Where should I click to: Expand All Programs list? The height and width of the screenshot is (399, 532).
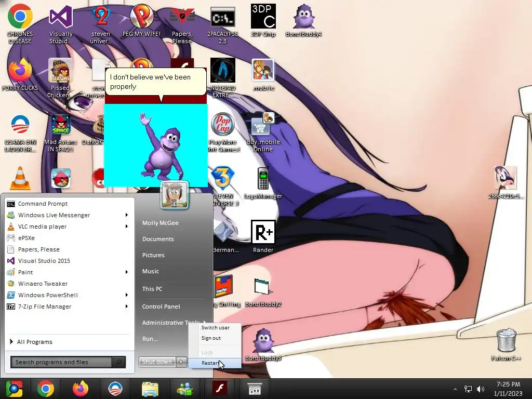click(70, 342)
